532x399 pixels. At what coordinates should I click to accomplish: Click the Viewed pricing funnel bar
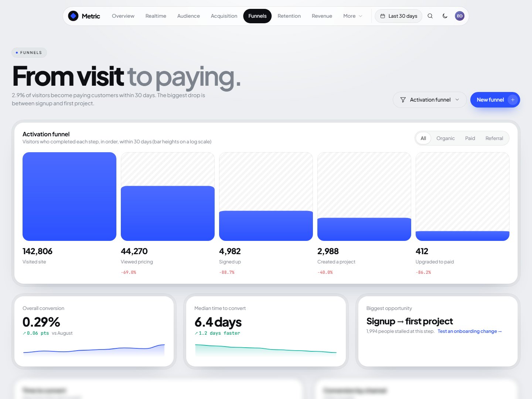[168, 213]
